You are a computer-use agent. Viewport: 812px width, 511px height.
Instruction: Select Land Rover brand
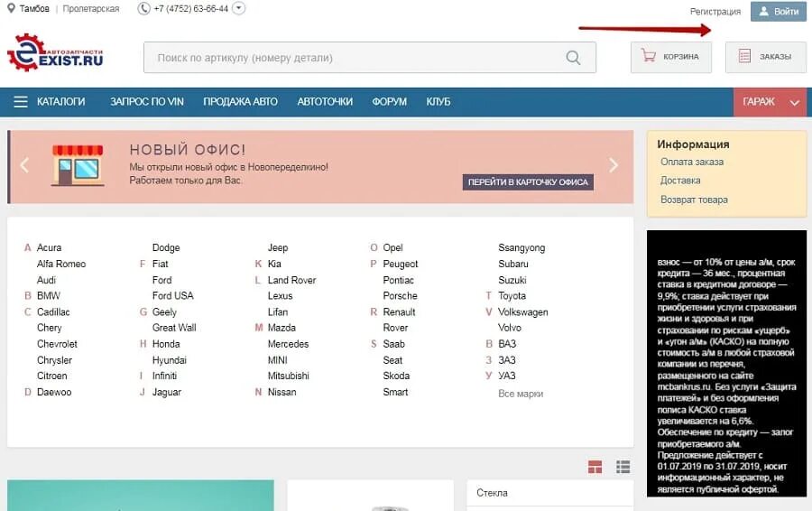tap(291, 280)
